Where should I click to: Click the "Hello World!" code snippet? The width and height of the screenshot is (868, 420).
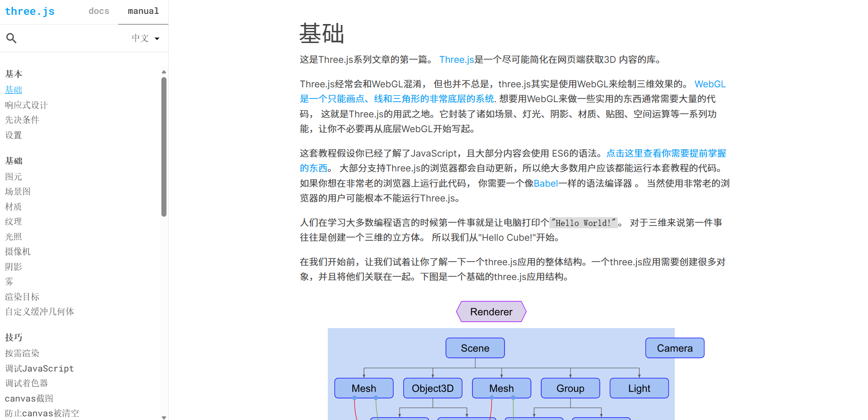(584, 223)
